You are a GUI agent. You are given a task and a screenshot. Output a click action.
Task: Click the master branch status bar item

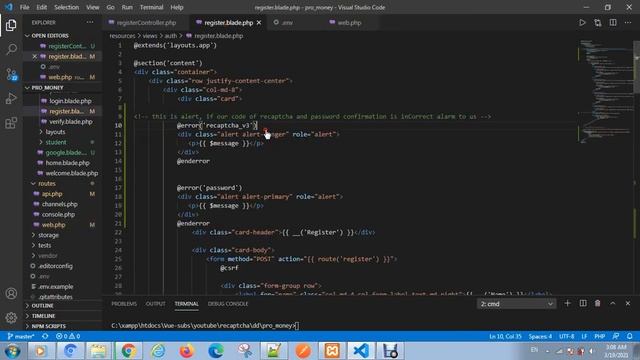click(x=21, y=336)
